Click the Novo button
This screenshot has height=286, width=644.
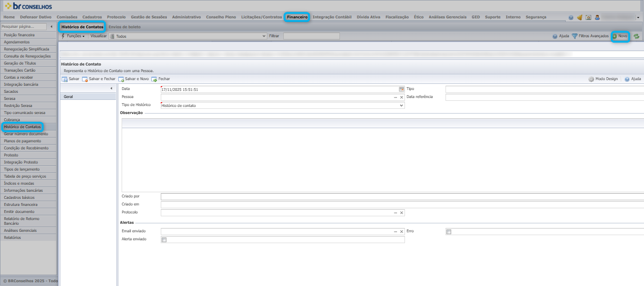620,36
